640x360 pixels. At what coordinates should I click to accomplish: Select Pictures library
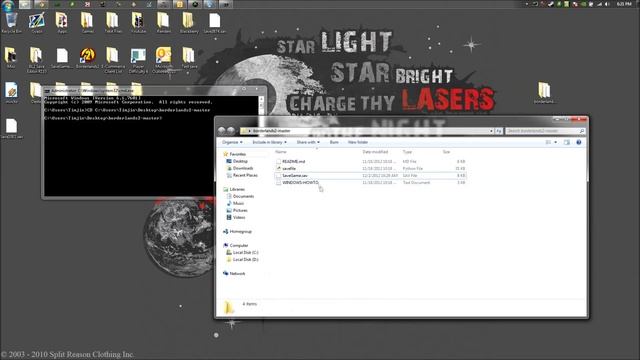tap(237, 210)
